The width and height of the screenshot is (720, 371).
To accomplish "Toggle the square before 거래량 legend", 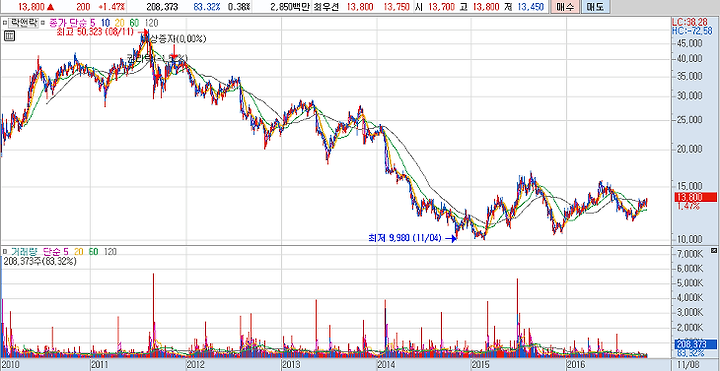I will [x=4, y=251].
